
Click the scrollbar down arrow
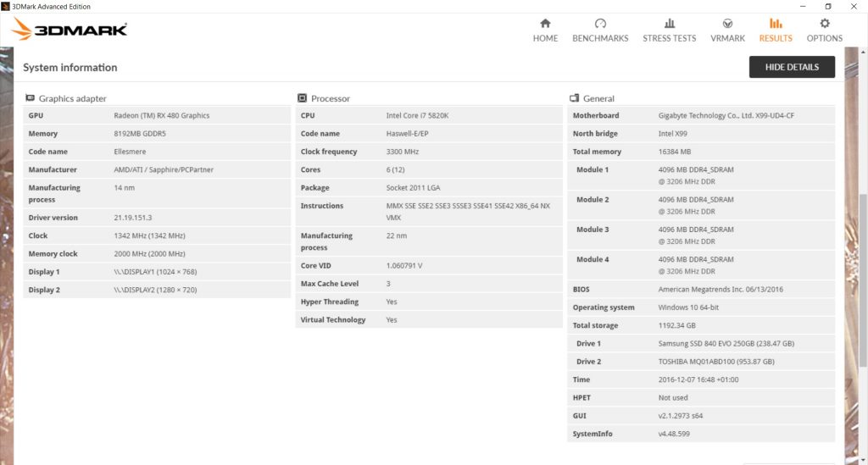tap(862, 460)
